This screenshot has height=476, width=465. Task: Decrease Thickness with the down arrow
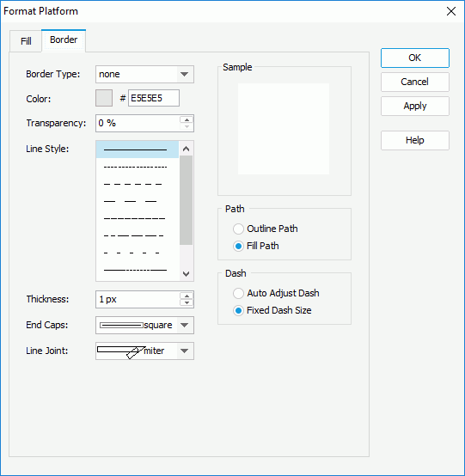(187, 303)
